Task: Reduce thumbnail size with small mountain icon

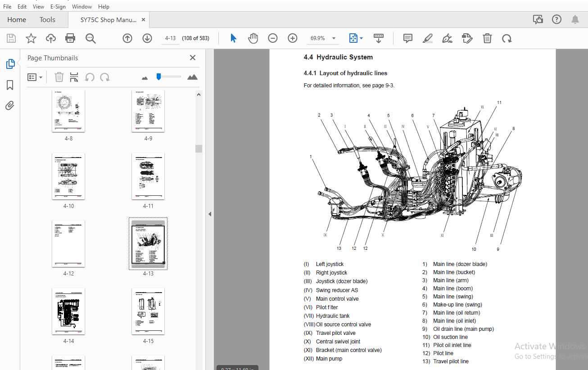Action: [x=145, y=78]
